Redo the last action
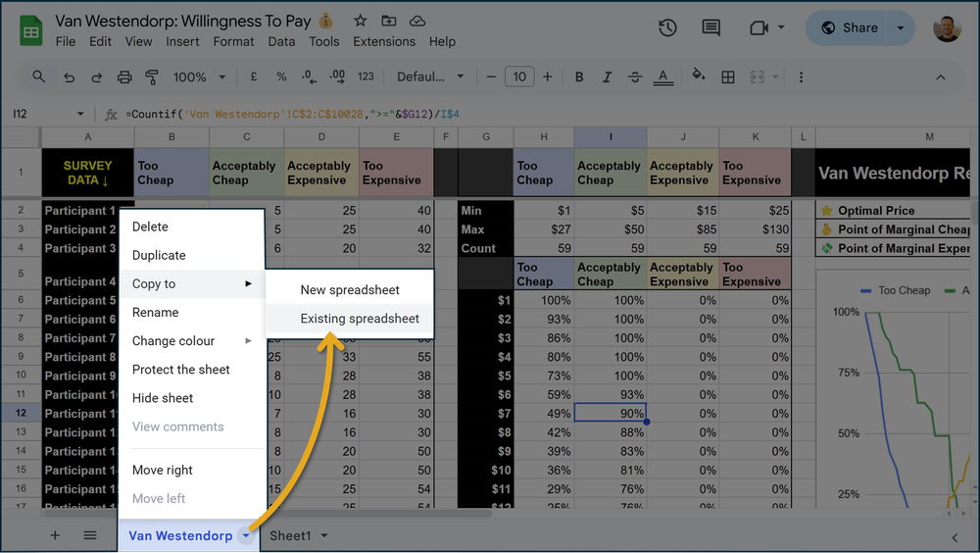Viewport: 980px width, 553px height. click(x=96, y=76)
